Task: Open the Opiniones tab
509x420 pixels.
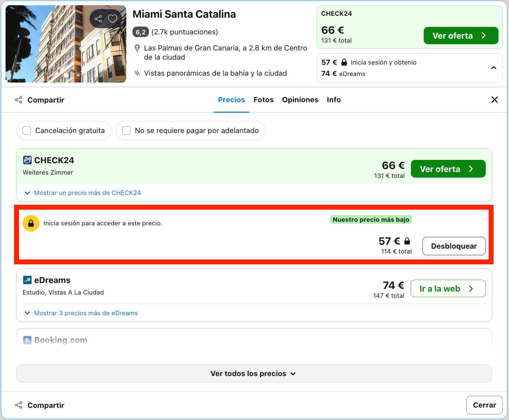Action: point(300,100)
